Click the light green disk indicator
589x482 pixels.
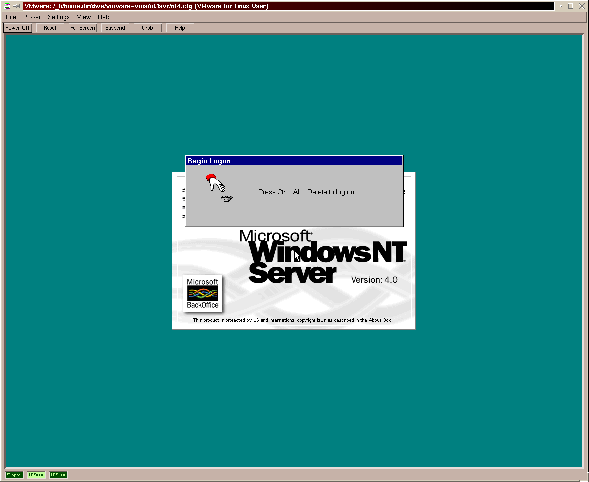[x=36, y=475]
